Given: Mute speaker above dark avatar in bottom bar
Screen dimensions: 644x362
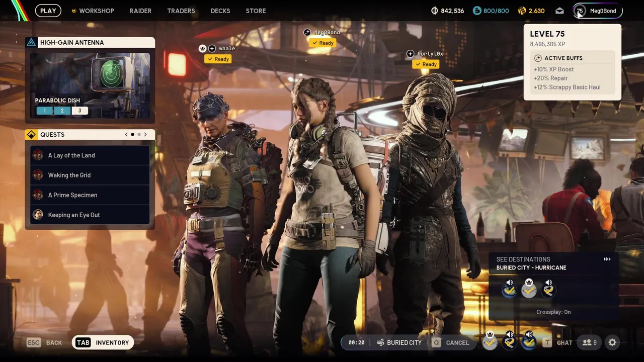Looking at the screenshot, I should pos(510,334).
